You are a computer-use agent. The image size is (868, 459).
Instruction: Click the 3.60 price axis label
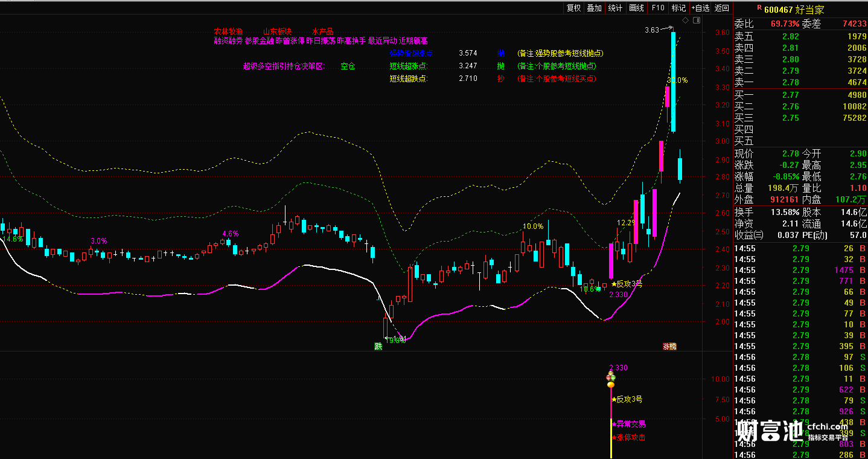tap(722, 33)
